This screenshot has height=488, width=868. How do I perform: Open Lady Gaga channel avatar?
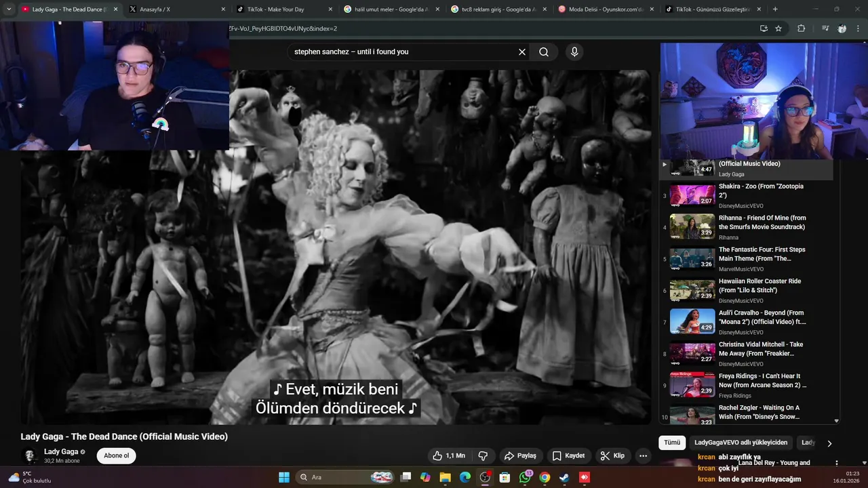(31, 455)
